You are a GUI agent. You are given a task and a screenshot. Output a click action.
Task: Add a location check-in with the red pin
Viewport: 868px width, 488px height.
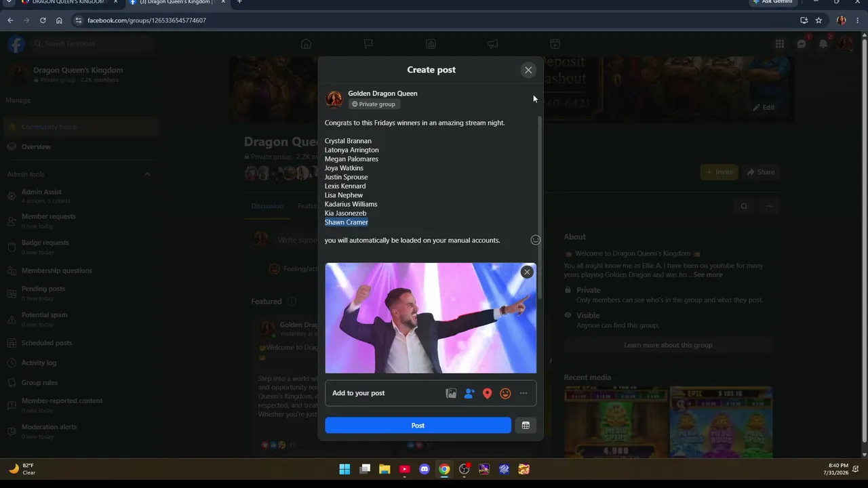[x=487, y=393]
